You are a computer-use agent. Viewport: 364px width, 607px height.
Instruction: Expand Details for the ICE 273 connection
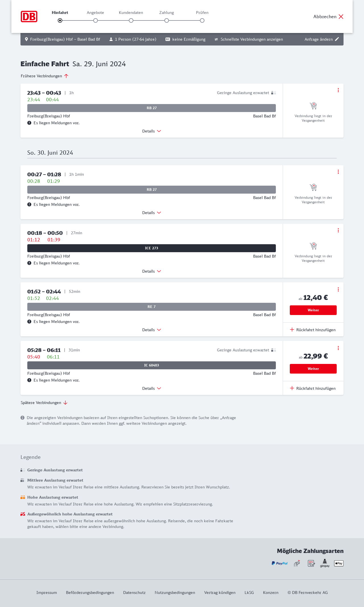(x=152, y=271)
